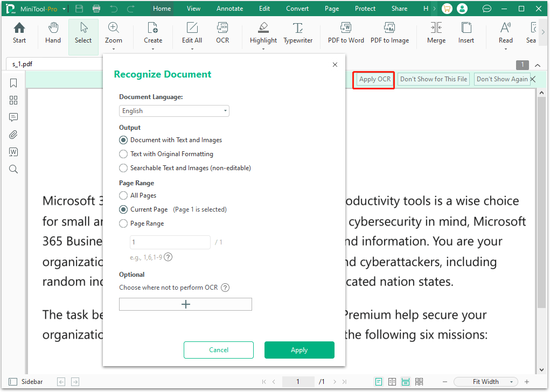
Task: Open the comments sidebar panel
Action: tap(13, 117)
